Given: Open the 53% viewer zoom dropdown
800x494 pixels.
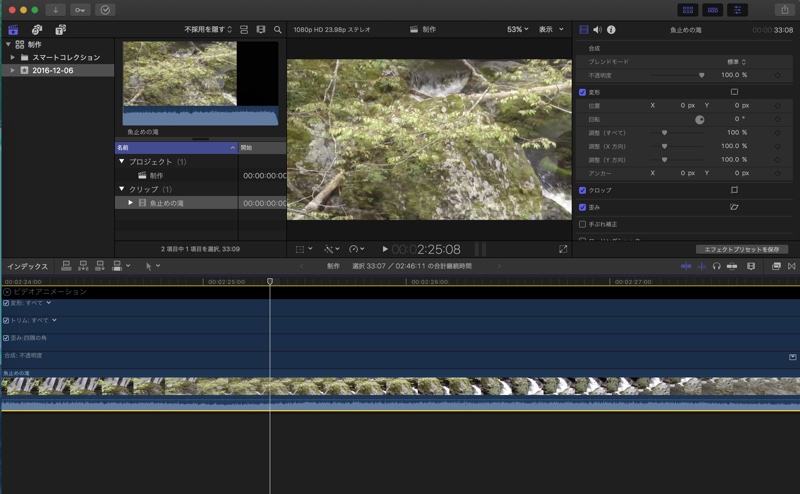Looking at the screenshot, I should tap(518, 30).
